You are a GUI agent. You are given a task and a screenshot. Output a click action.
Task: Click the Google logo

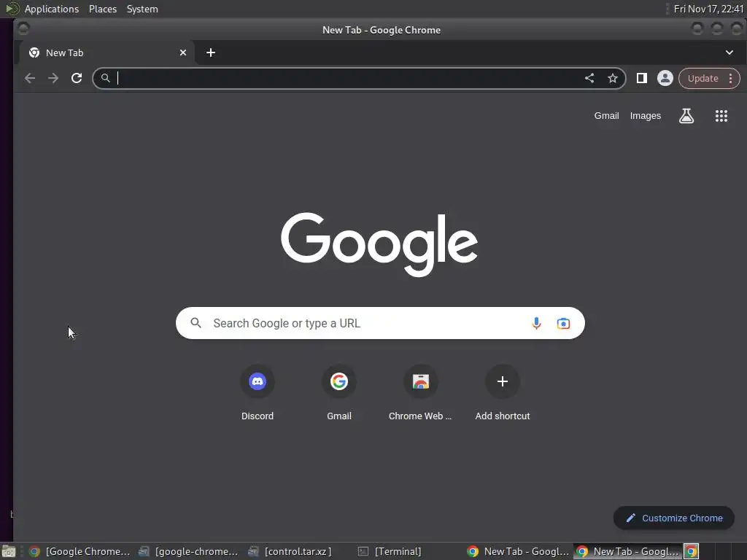[379, 244]
